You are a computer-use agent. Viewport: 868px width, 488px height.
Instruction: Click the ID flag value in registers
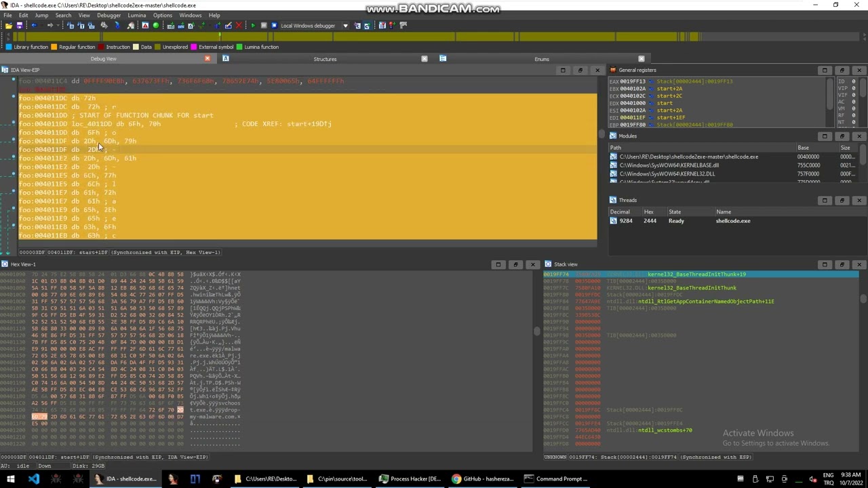pos(854,81)
